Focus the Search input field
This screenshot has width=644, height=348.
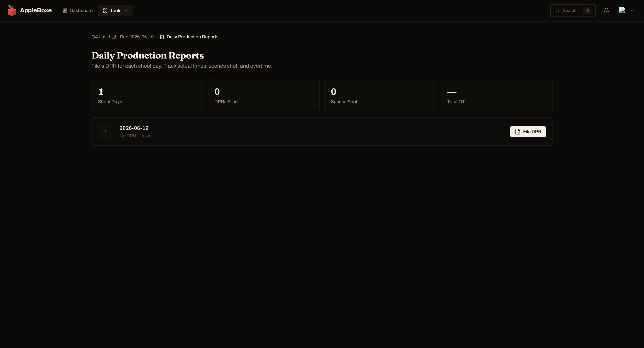click(573, 11)
